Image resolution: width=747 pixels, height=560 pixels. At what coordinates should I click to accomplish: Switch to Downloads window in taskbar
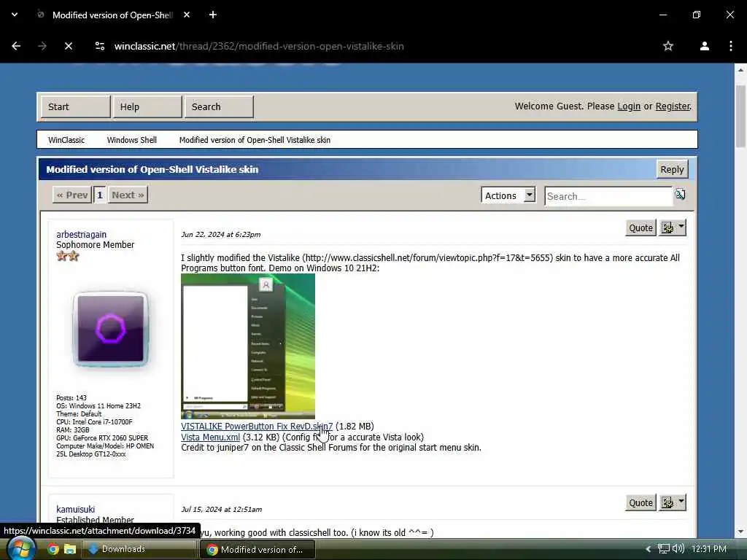(x=139, y=549)
